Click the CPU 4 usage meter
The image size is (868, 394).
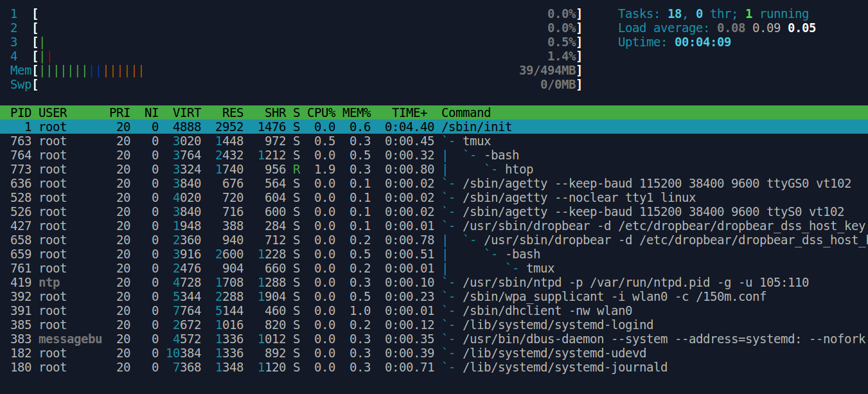296,56
